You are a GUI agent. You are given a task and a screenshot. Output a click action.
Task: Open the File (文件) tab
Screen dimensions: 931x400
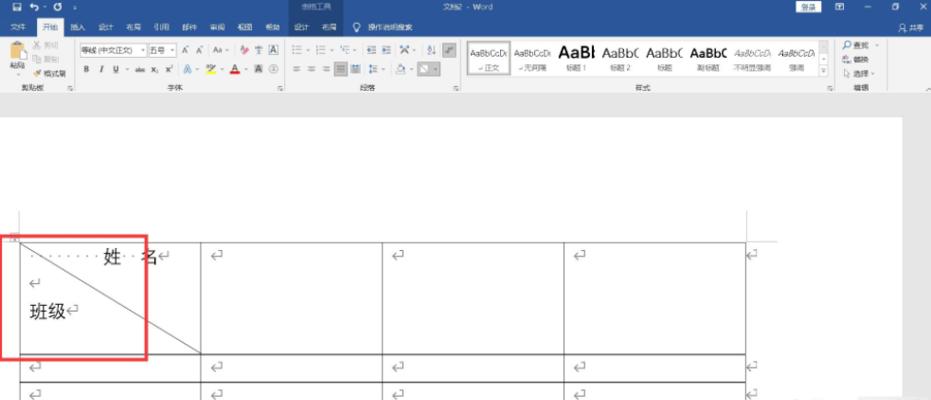pyautogui.click(x=18, y=27)
